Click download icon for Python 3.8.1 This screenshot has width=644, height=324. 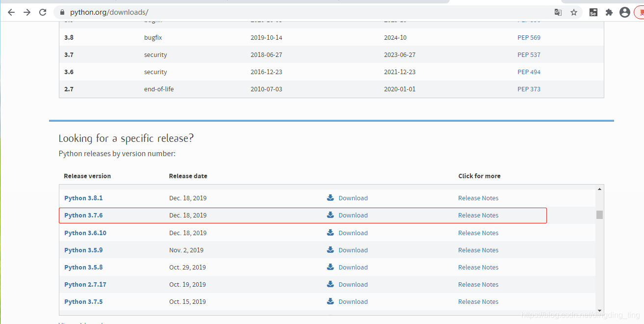pos(331,198)
